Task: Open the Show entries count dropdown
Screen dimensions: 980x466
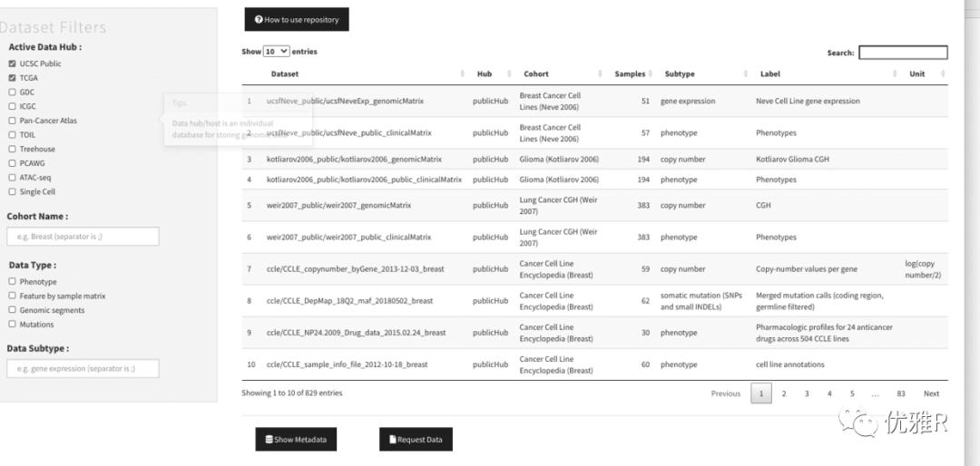Action: (x=276, y=51)
